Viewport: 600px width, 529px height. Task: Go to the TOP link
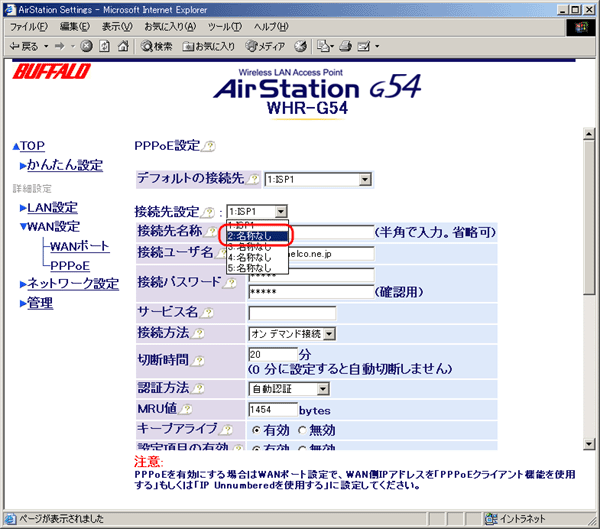(x=33, y=146)
